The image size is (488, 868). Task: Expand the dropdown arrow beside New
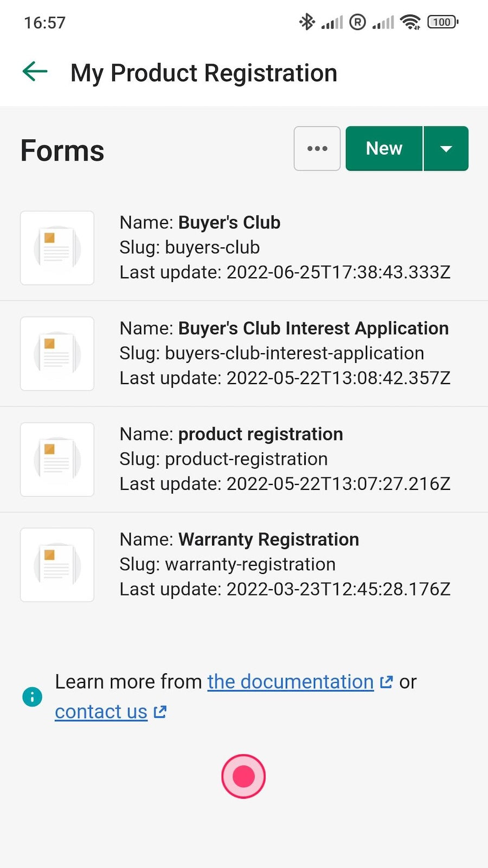click(446, 149)
